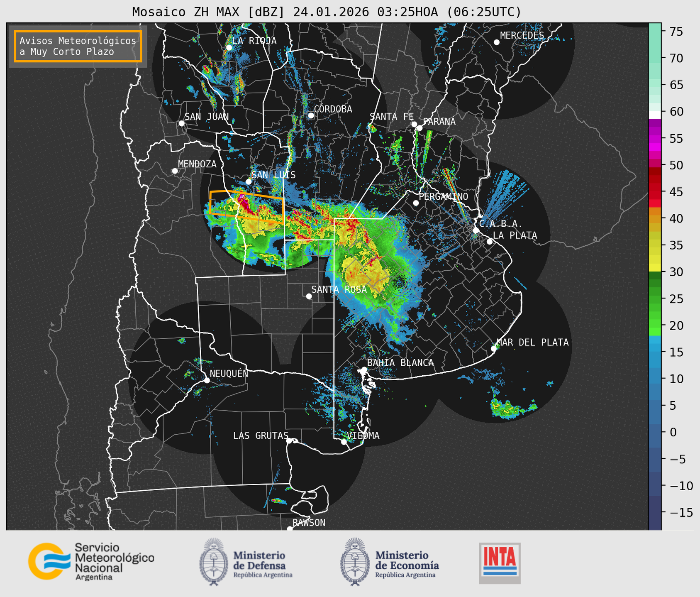Screen dimensions: 700x597
Task: Click the Mendoza city marker dot
Action: point(175,171)
